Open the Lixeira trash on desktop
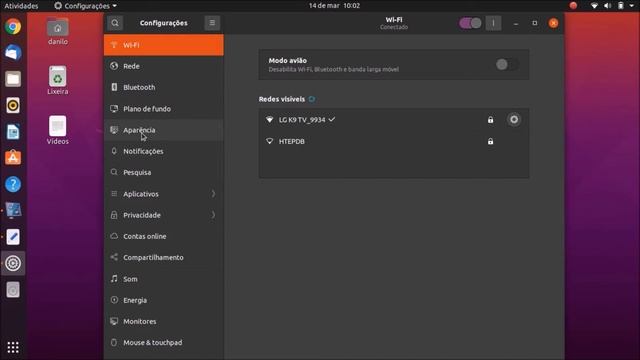Image resolution: width=640 pixels, height=360 pixels. pyautogui.click(x=58, y=80)
